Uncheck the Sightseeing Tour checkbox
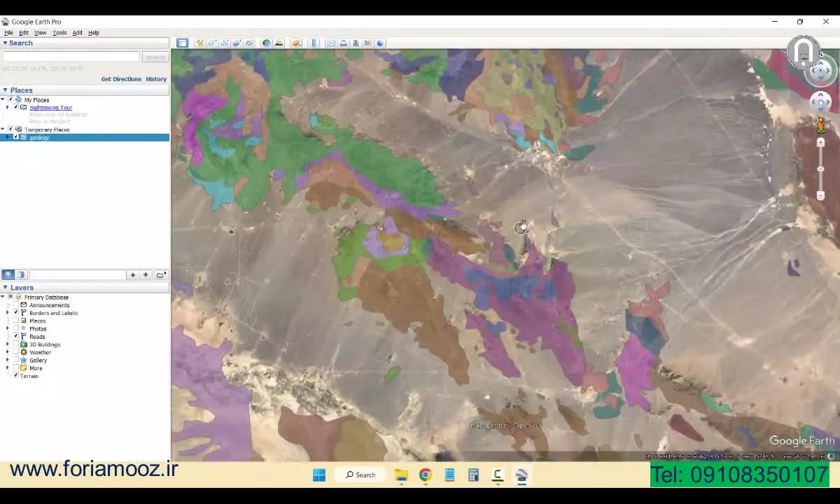Viewport: 840px width, 504px height. click(16, 107)
